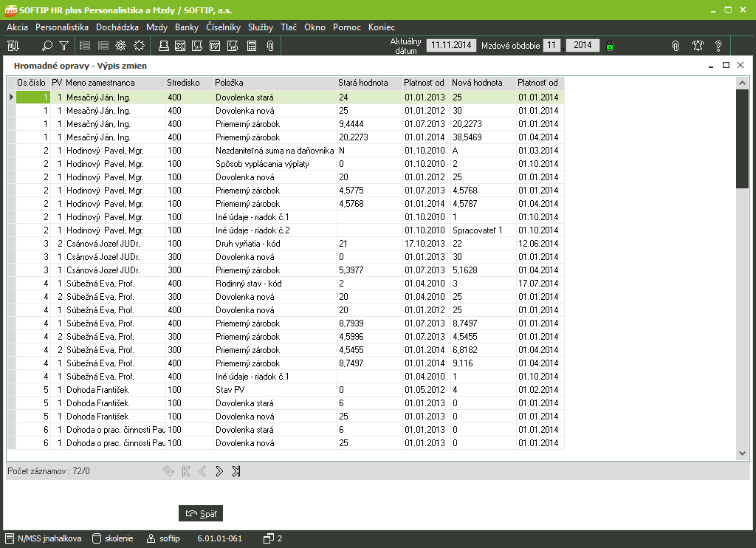Click the Aktuálny dátum field
Viewport: 756px width, 548px height.
pos(451,46)
